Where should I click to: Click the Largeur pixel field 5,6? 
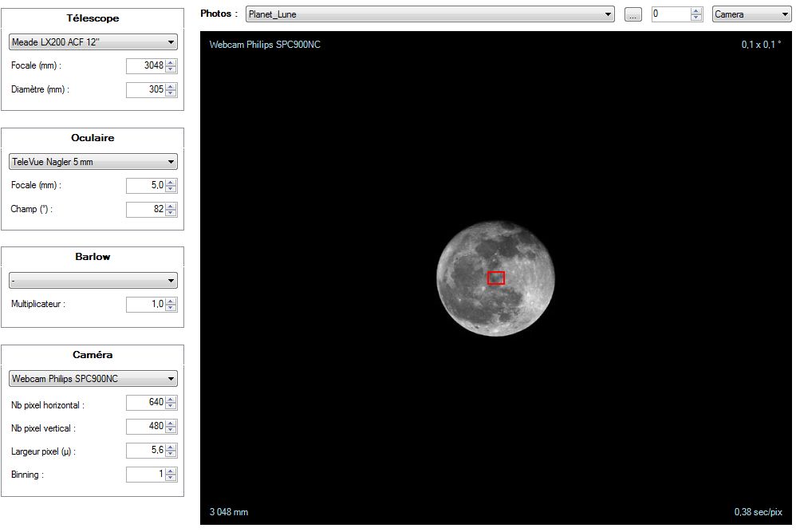[x=146, y=451]
